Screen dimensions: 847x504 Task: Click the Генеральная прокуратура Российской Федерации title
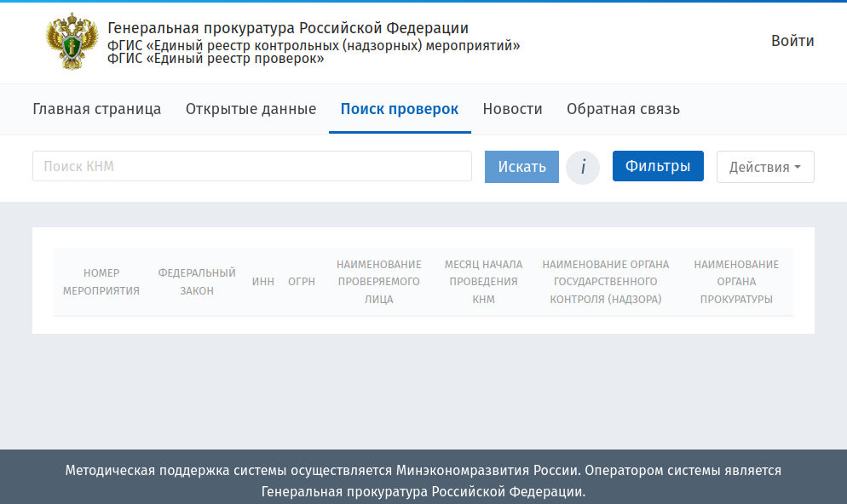(x=288, y=28)
